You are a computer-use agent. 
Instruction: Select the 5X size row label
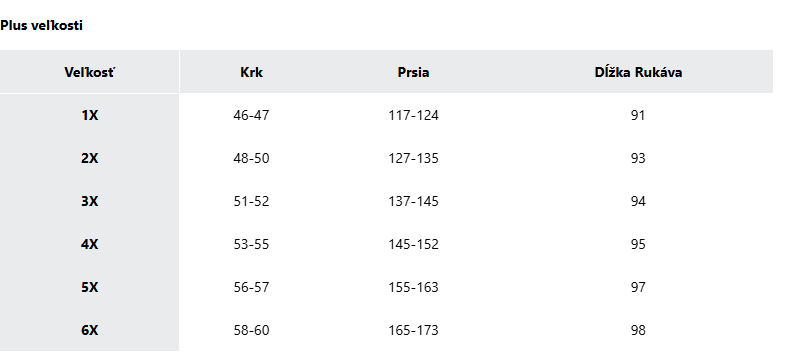coord(89,287)
